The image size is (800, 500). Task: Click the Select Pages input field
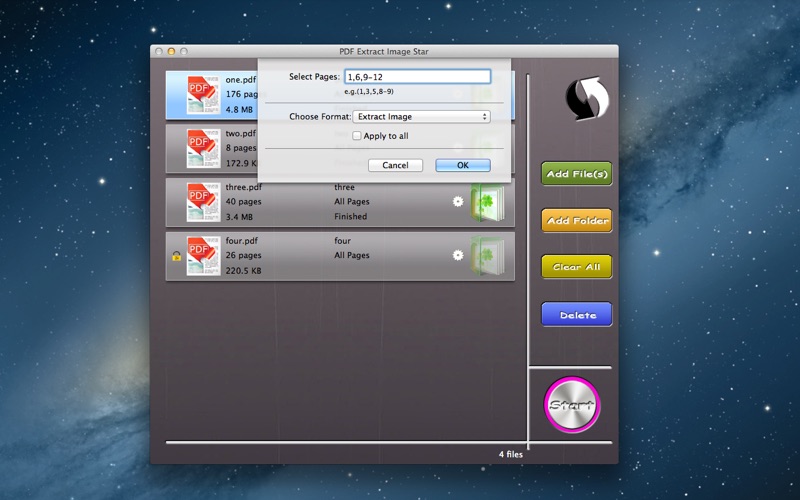[x=417, y=77]
